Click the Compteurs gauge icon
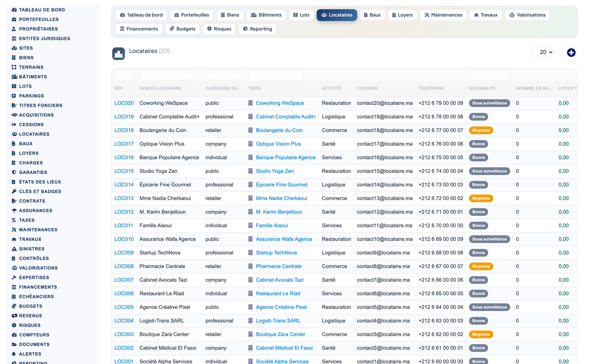The image size is (589, 364). 14,335
